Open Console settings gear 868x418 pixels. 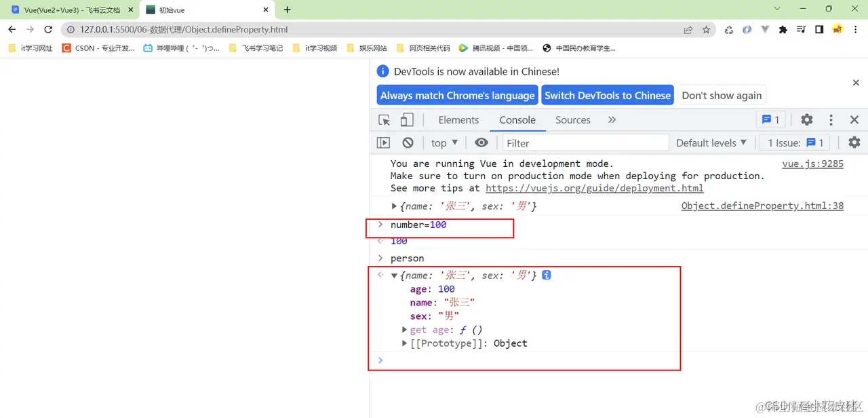tap(854, 142)
